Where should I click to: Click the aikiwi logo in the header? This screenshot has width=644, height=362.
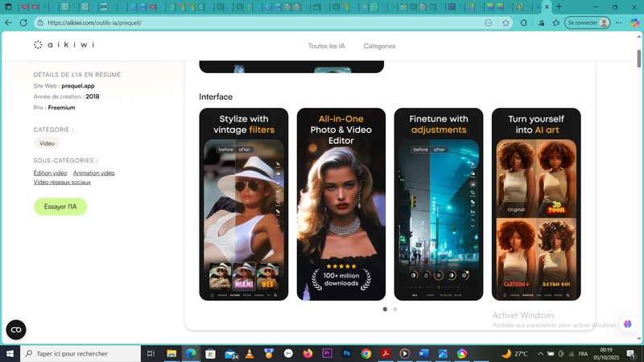(x=64, y=45)
